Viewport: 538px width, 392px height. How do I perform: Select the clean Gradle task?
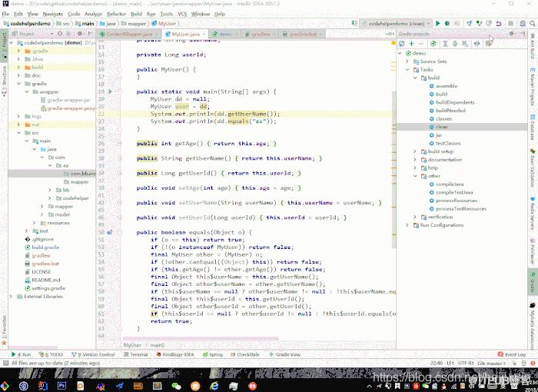[442, 127]
